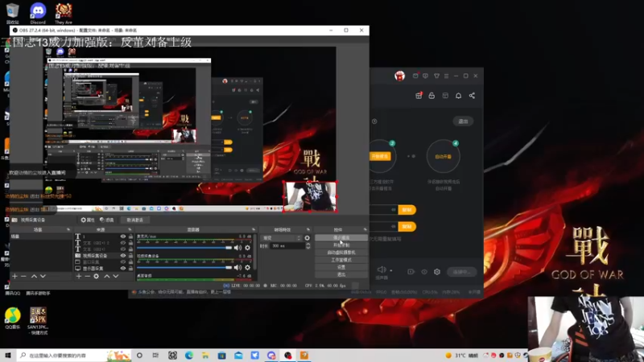Click 转场特效 dock panel pop-out icon

click(x=308, y=229)
